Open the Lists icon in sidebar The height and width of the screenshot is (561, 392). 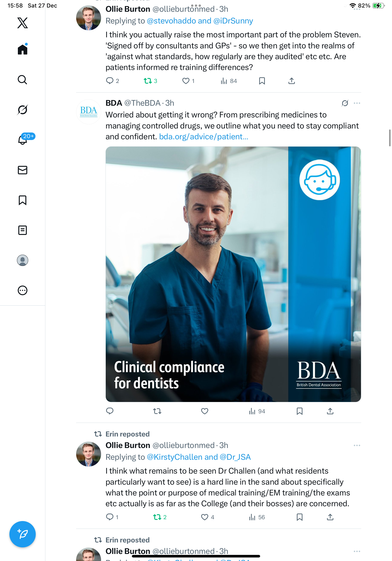point(23,230)
